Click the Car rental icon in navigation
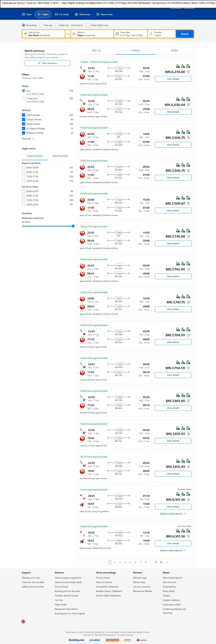The height and width of the screenshot is (644, 216). (56, 15)
